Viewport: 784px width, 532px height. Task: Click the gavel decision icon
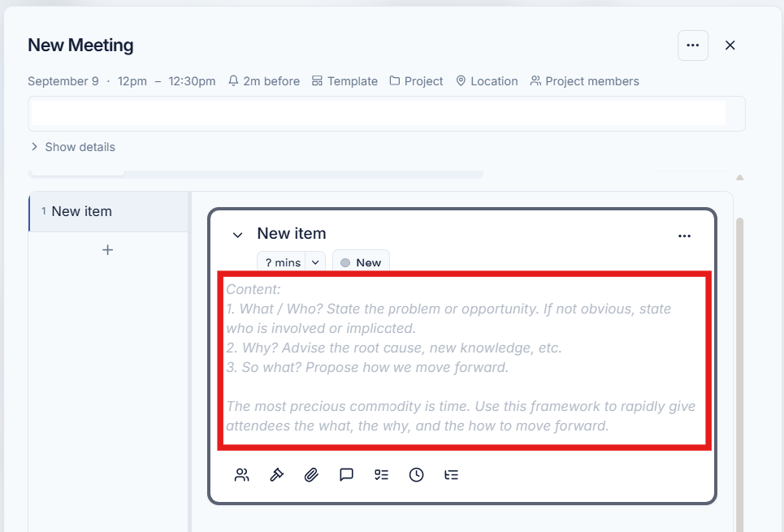[276, 474]
